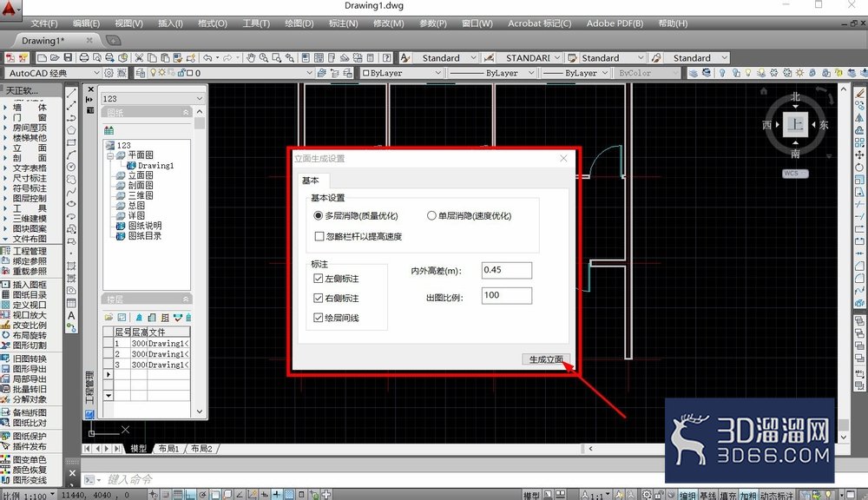
Task: Click the Zoom Realtime magnifier icon
Action: pos(264,57)
